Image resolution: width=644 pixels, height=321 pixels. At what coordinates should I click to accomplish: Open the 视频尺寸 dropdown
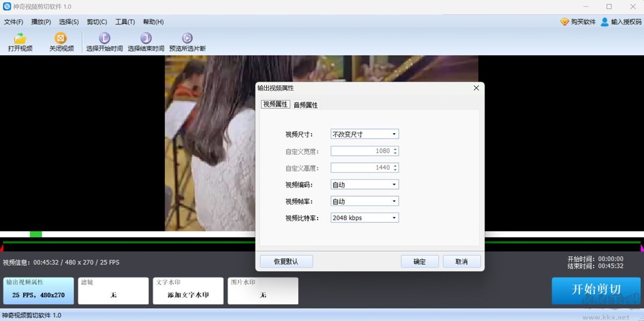(393, 133)
